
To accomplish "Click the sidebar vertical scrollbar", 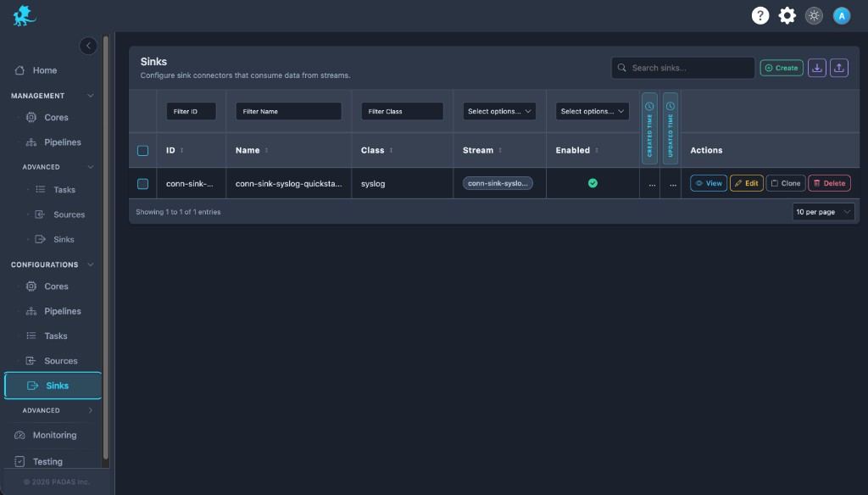I will click(x=106, y=247).
